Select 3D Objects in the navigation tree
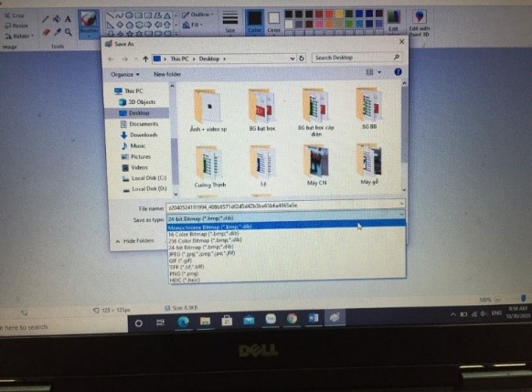The image size is (532, 392). click(x=137, y=101)
